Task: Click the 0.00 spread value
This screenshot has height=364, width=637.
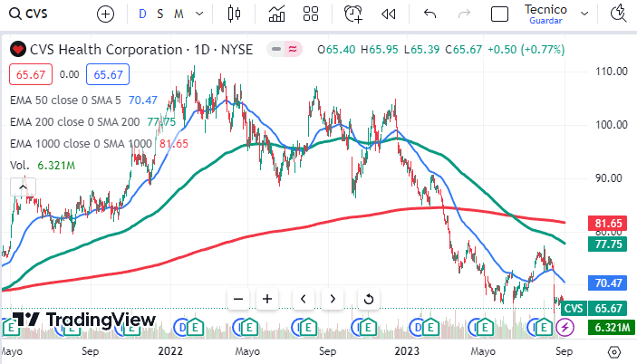Action: pos(69,74)
